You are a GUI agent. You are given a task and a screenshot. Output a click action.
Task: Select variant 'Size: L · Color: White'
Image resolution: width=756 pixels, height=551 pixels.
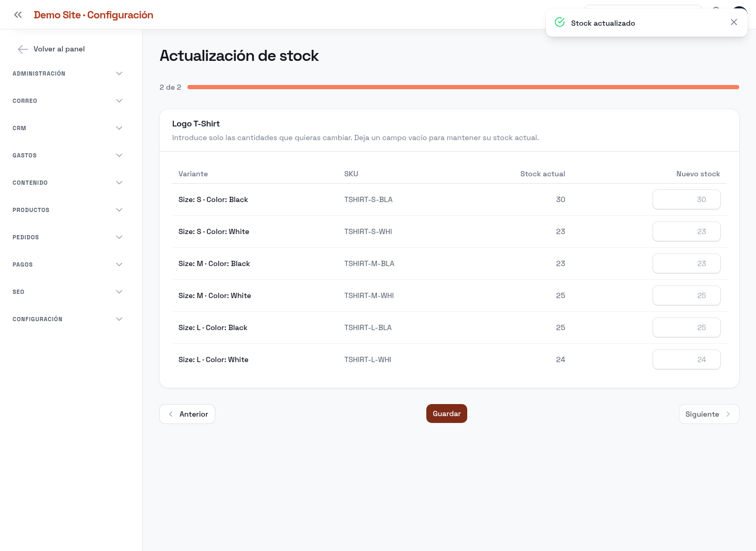[x=213, y=359]
